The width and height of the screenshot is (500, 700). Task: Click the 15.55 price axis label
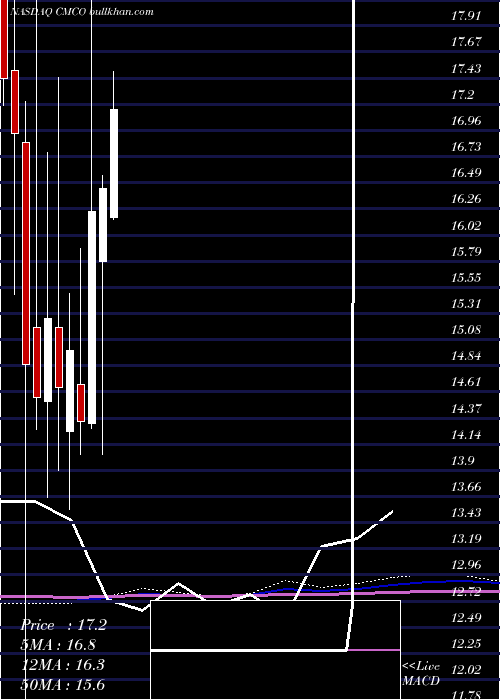466,278
